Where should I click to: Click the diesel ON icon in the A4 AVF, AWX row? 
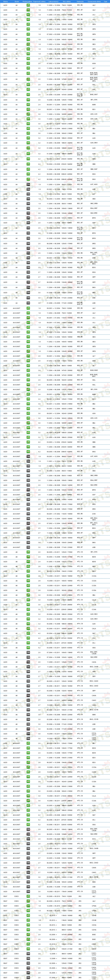28,184
